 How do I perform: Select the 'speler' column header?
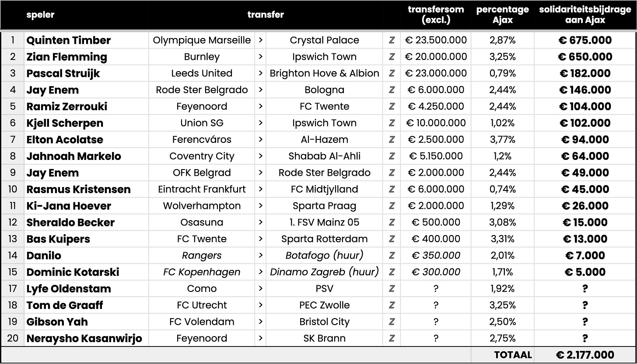pos(40,14)
